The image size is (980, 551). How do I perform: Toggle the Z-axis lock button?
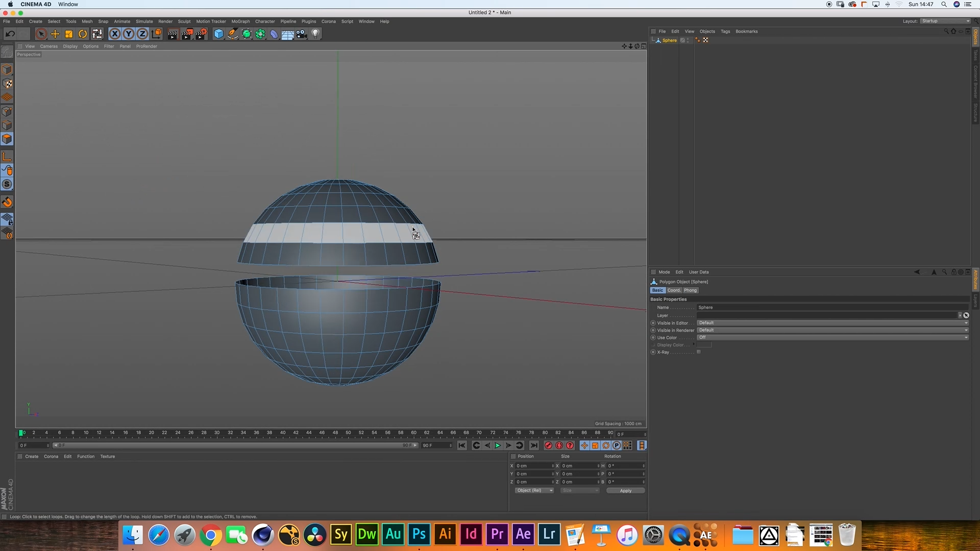click(x=142, y=34)
